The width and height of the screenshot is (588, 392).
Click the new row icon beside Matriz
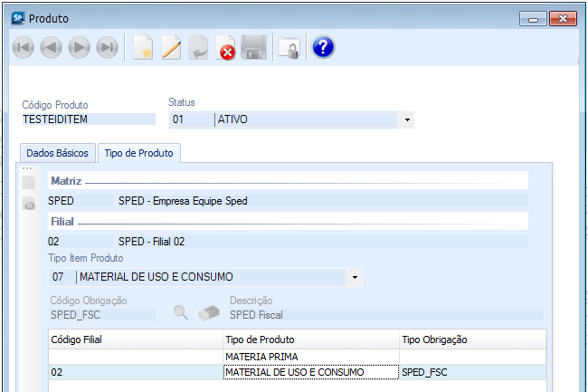coord(29,182)
